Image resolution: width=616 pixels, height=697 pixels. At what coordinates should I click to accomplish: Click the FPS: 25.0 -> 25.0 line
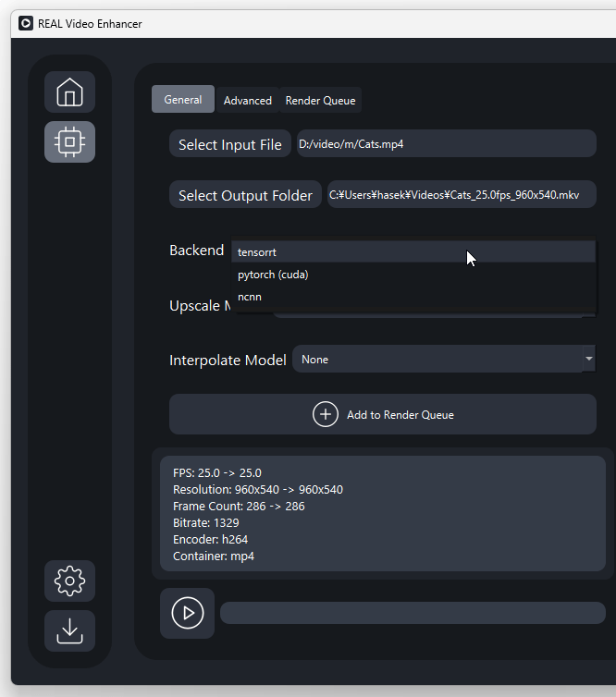tap(217, 472)
